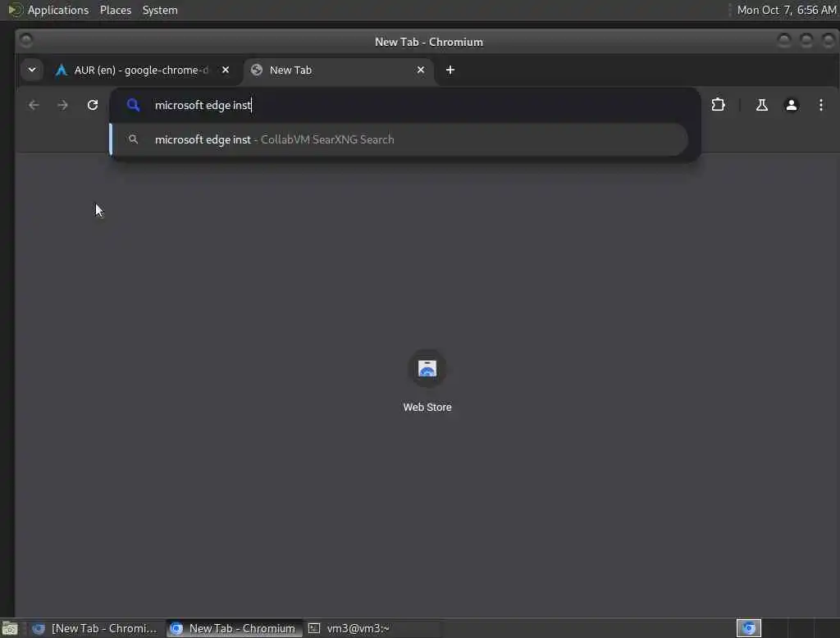Open the Applications menu
This screenshot has width=840, height=638.
click(x=58, y=10)
